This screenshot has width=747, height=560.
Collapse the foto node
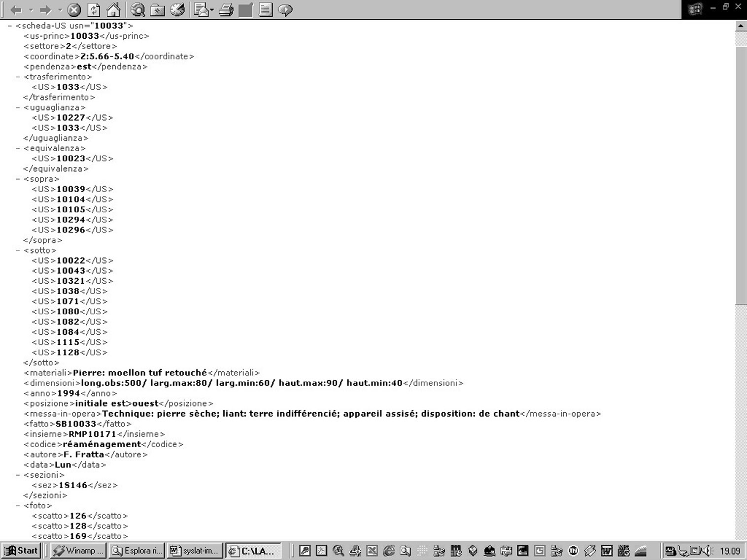18,505
